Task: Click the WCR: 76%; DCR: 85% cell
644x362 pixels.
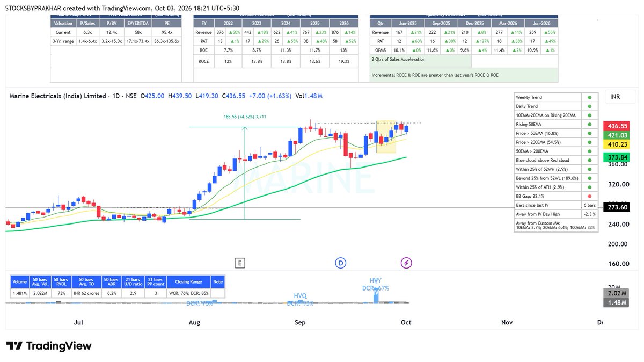Action: 188,293
